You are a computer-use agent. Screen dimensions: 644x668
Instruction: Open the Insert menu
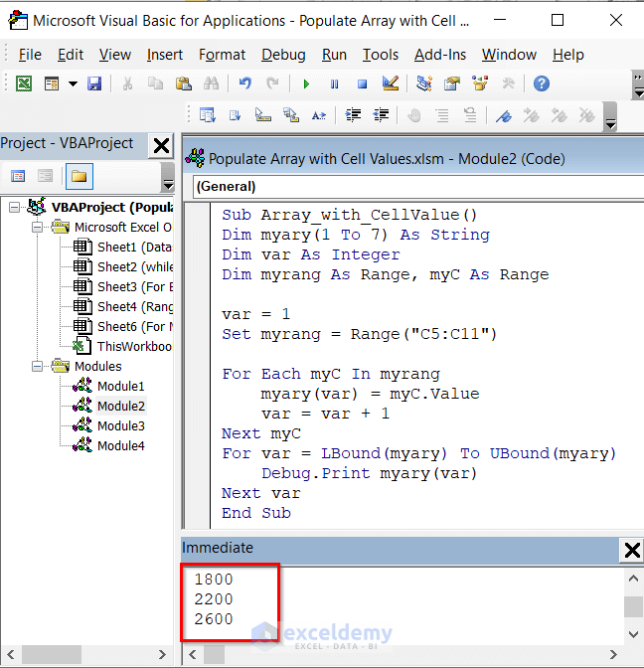pos(165,55)
